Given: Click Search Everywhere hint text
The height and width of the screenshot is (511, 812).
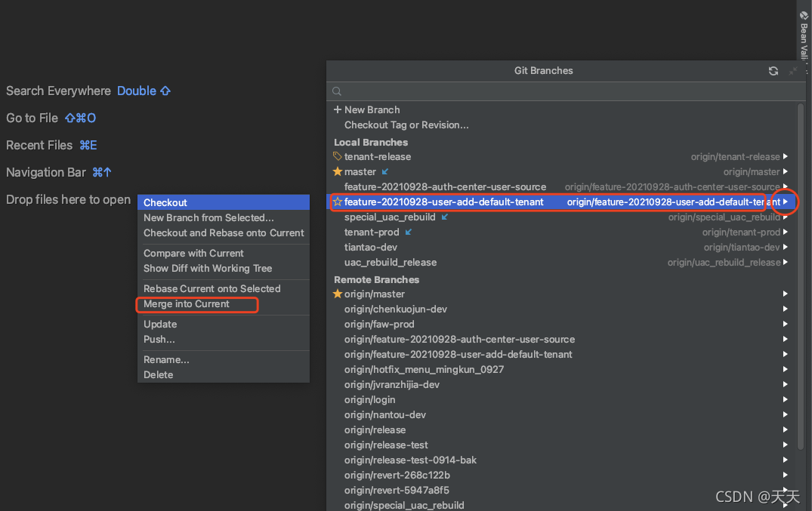Looking at the screenshot, I should tap(58, 91).
